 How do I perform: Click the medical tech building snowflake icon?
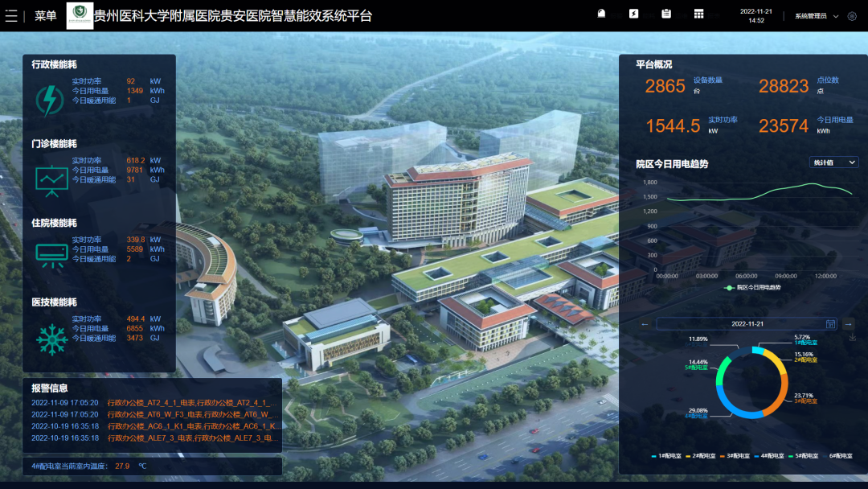point(51,339)
